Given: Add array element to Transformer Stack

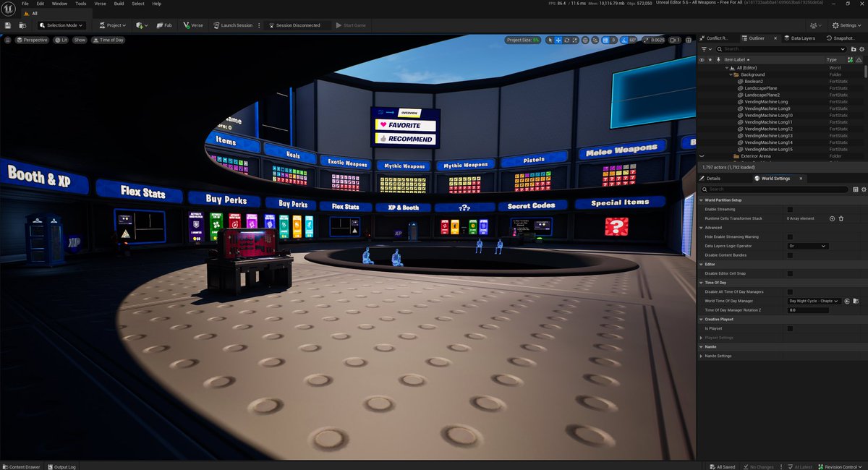Looking at the screenshot, I should [832, 218].
